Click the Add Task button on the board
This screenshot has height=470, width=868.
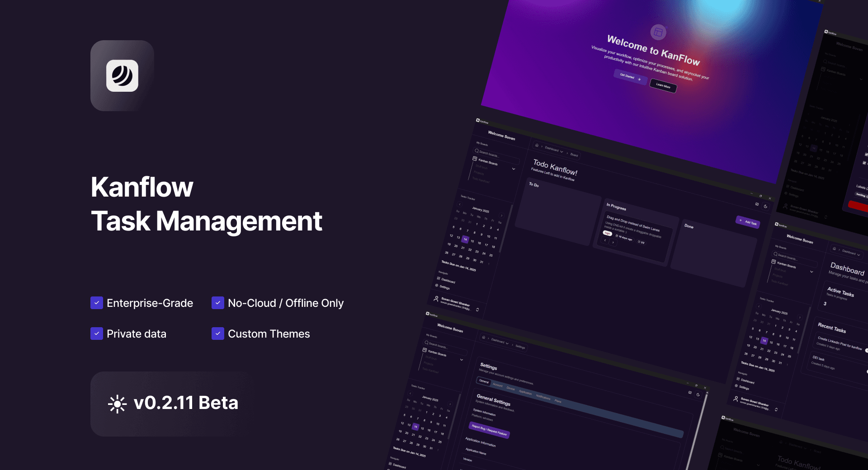point(748,221)
